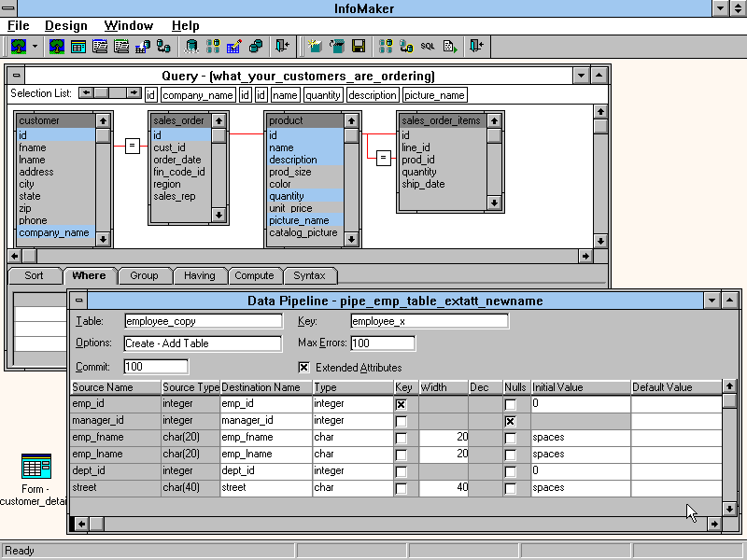Click the Key field containing employee_x
This screenshot has height=560, width=747.
(430, 321)
